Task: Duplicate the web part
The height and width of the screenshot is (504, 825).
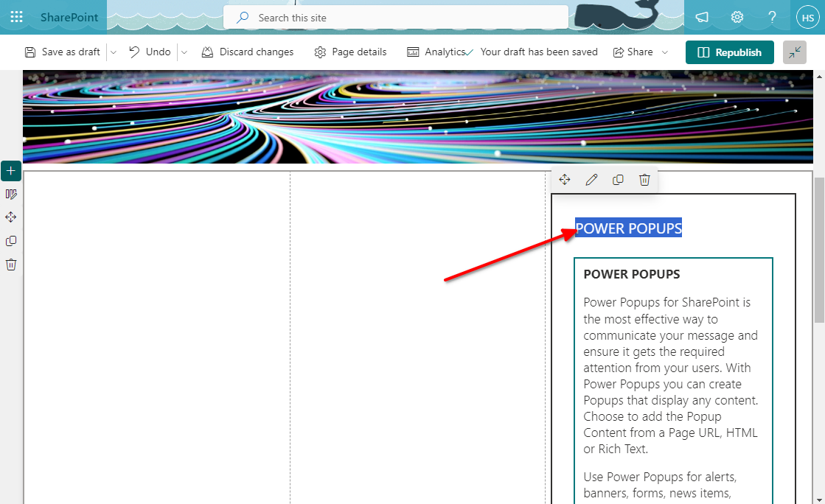Action: 618,180
